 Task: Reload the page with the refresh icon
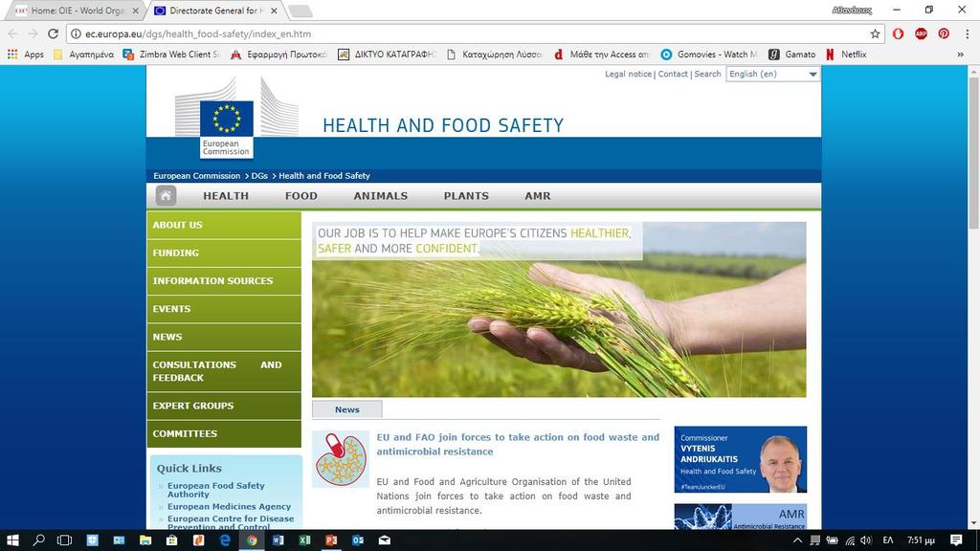pyautogui.click(x=54, y=33)
